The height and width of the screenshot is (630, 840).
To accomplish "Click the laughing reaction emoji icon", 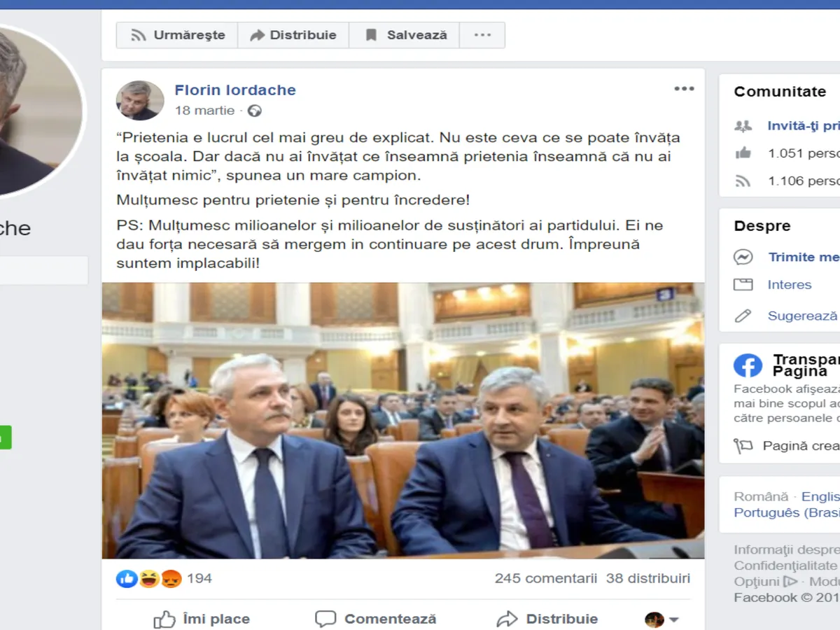I will pos(148,578).
